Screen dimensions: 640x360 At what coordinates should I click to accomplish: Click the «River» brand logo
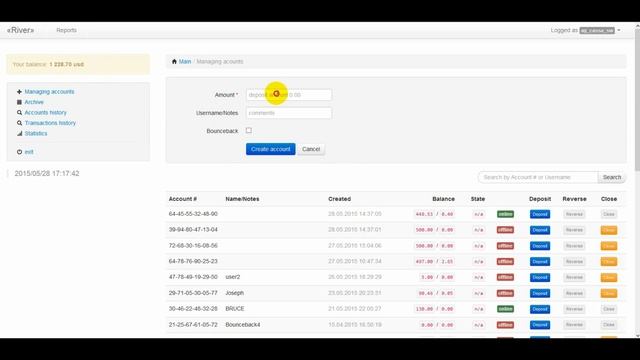(20, 30)
